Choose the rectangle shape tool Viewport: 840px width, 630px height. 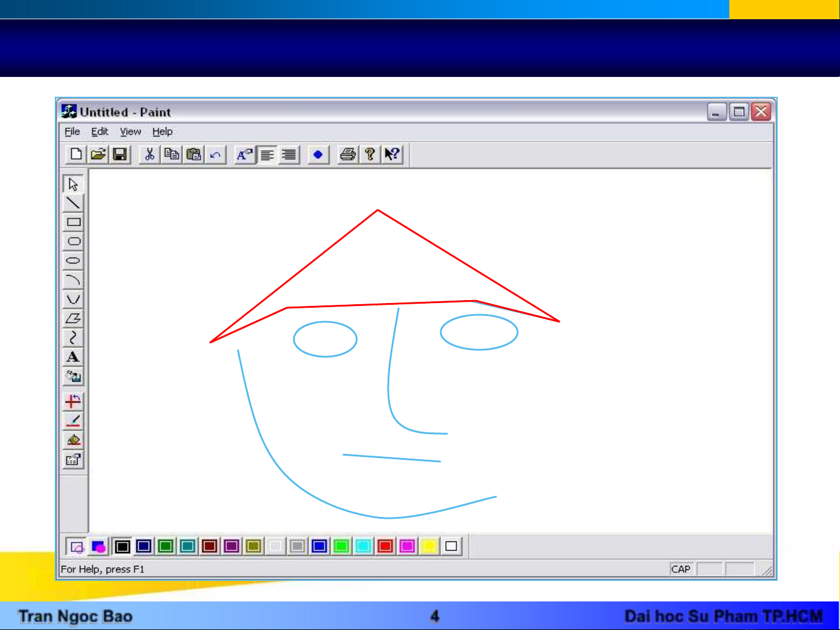coord(73,222)
